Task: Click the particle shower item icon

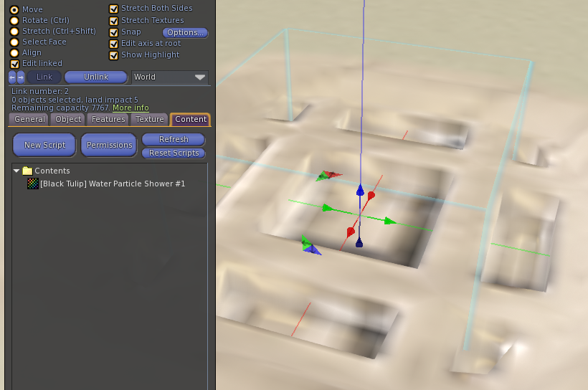Action: pos(32,184)
